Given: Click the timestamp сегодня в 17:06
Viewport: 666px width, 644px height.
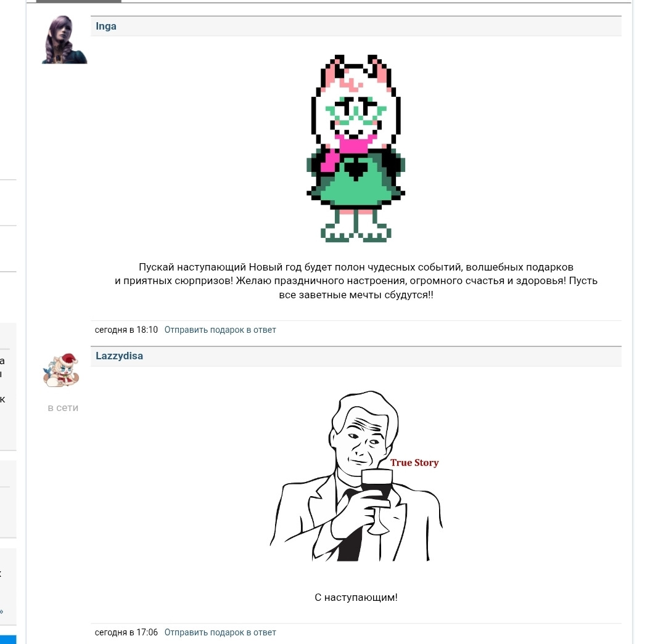Looking at the screenshot, I should pos(126,632).
